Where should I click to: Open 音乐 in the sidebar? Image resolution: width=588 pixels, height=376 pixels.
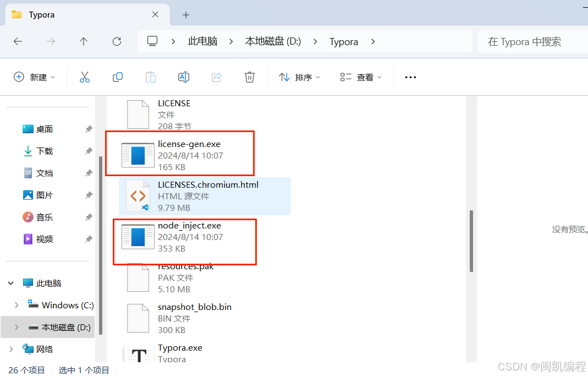point(44,217)
